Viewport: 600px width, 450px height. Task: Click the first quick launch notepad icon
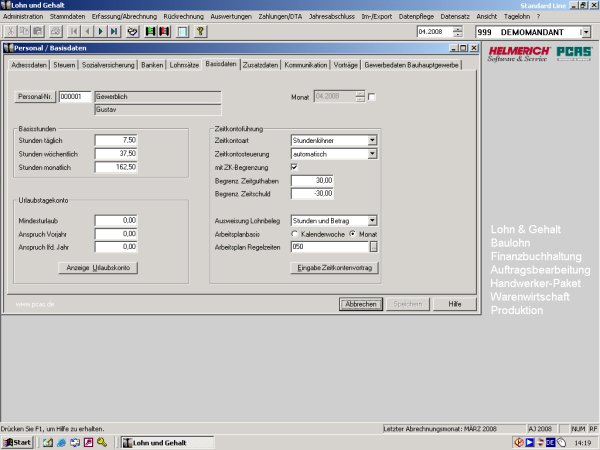(48, 443)
